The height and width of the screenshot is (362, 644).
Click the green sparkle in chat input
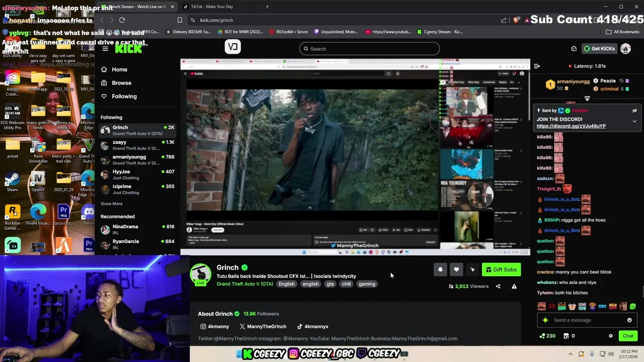pyautogui.click(x=545, y=320)
